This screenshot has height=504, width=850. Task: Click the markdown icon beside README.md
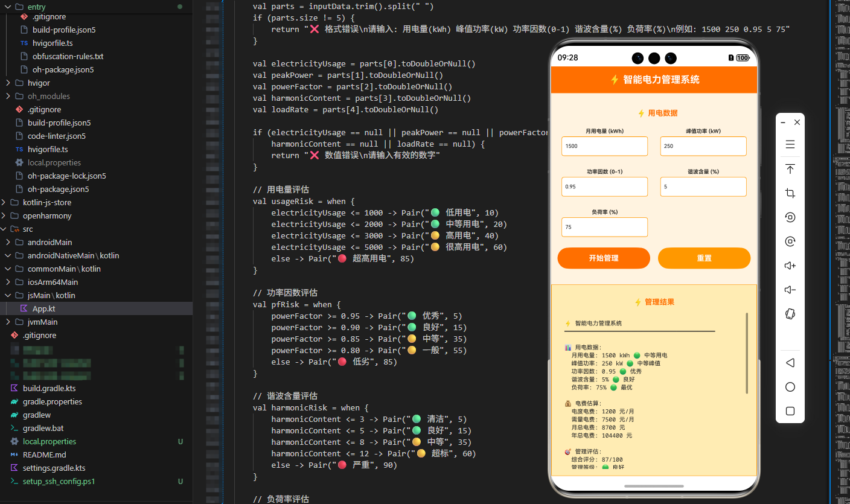coord(14,455)
